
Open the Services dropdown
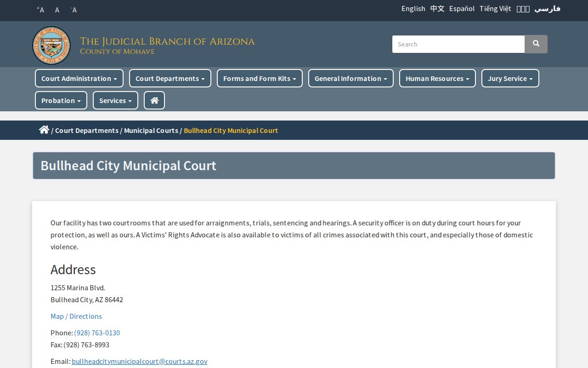point(115,100)
